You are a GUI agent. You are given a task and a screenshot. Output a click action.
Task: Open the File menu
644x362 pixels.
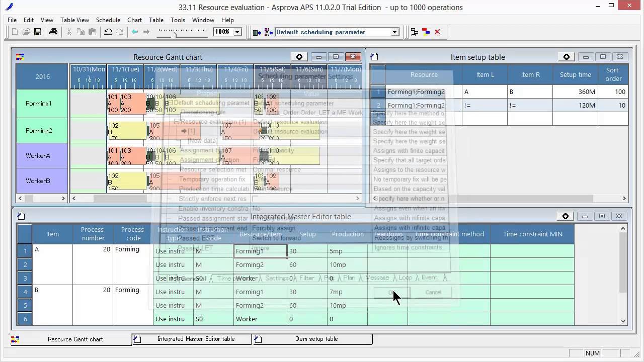(x=12, y=20)
